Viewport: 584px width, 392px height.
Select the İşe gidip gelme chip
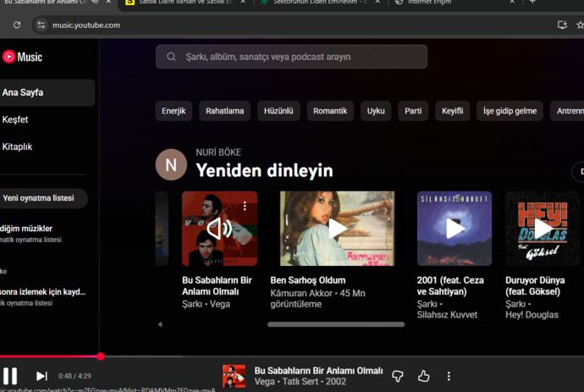coord(510,111)
